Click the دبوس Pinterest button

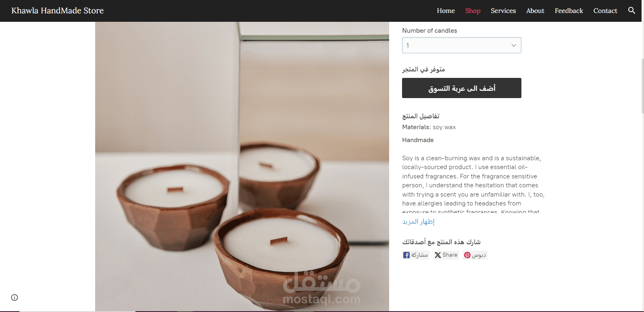475,255
